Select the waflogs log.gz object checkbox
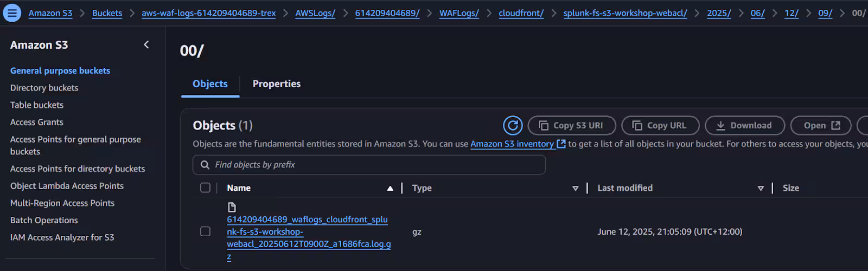Screen dimensions: 868x271 tap(205, 231)
